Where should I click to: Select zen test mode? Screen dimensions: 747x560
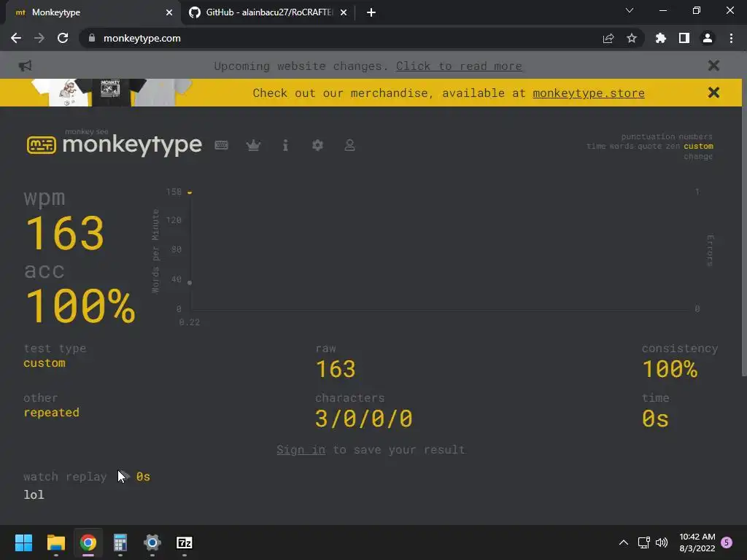coord(673,146)
